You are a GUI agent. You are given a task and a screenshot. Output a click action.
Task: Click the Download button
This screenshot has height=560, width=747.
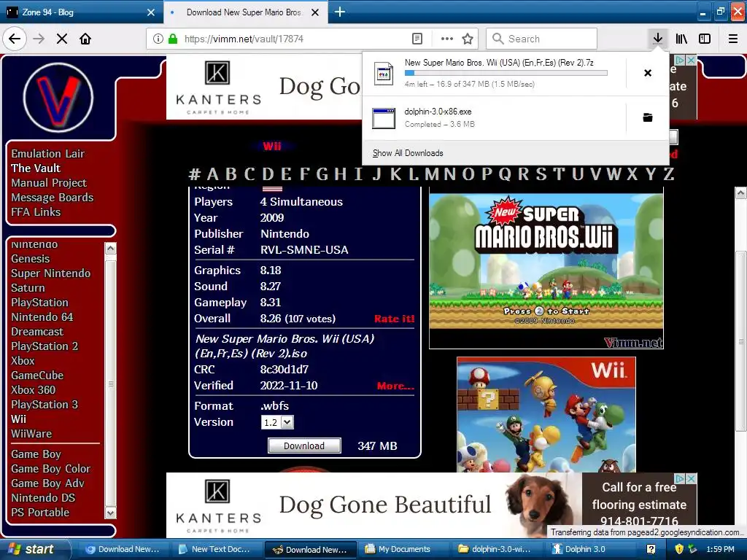[x=304, y=446]
